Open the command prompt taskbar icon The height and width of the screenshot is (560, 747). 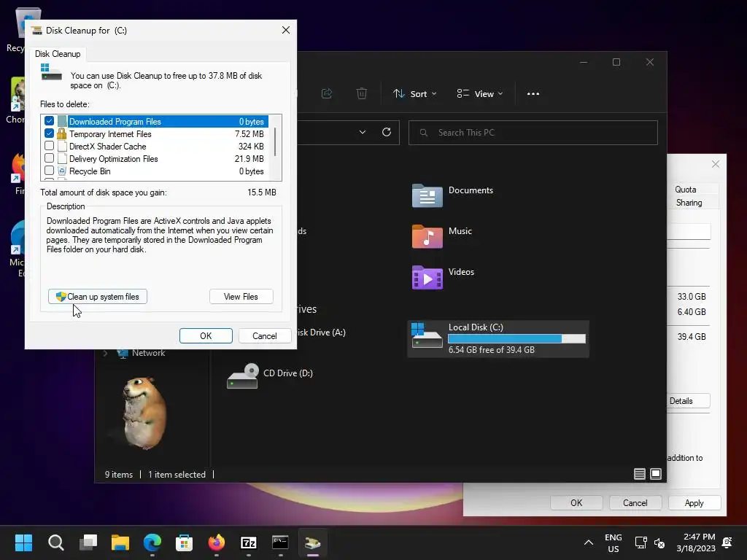point(280,542)
